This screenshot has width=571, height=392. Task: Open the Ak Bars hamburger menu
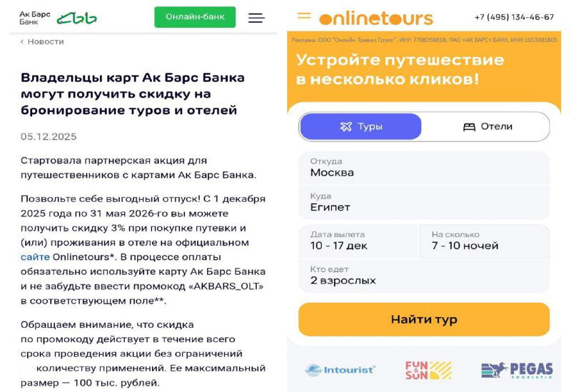point(256,18)
